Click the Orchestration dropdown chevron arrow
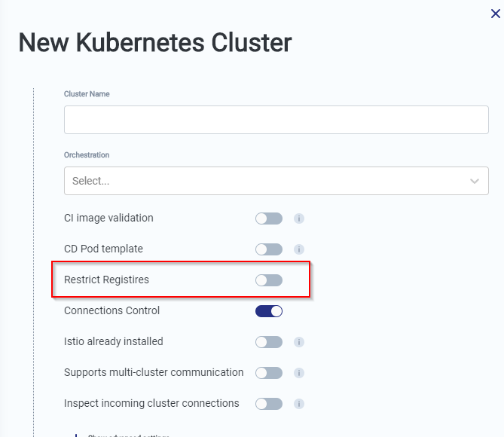This screenshot has width=504, height=437. coord(475,181)
